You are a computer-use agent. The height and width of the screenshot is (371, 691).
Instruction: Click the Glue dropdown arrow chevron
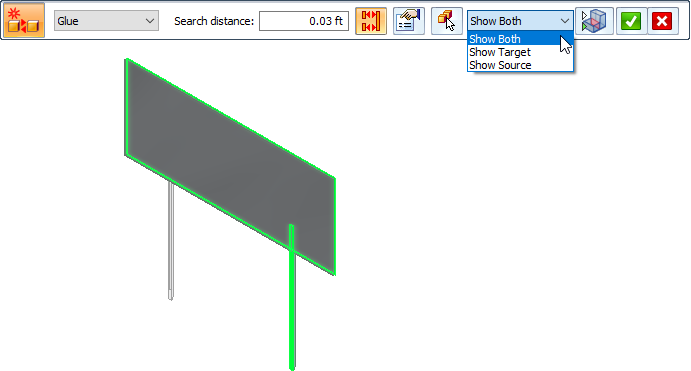click(150, 21)
